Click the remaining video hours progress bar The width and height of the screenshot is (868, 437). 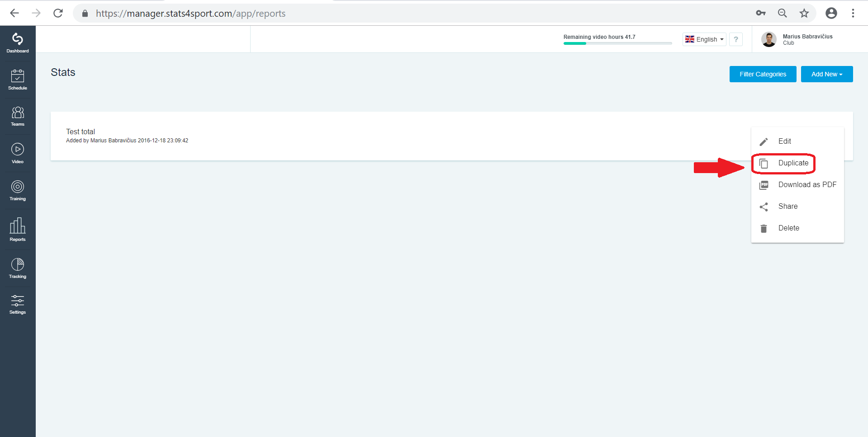[x=617, y=43]
